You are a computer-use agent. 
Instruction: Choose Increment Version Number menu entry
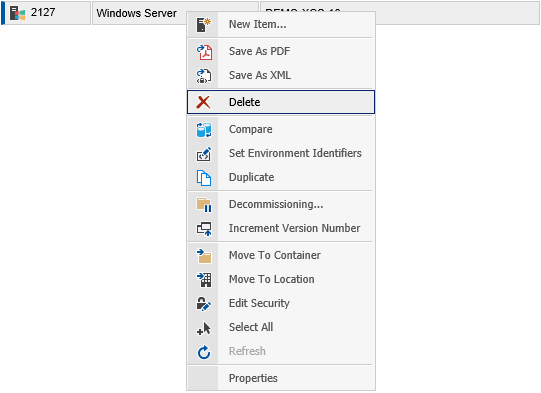[x=281, y=228]
